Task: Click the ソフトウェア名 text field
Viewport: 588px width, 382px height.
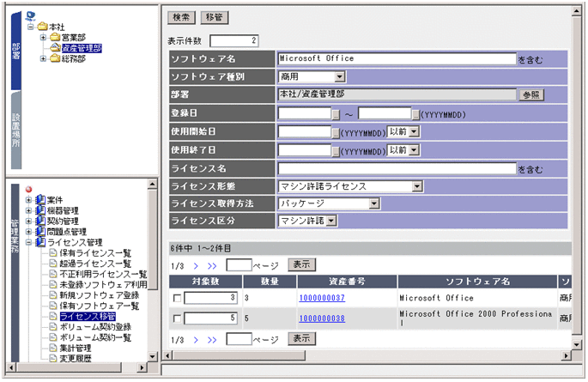Action: click(x=397, y=58)
